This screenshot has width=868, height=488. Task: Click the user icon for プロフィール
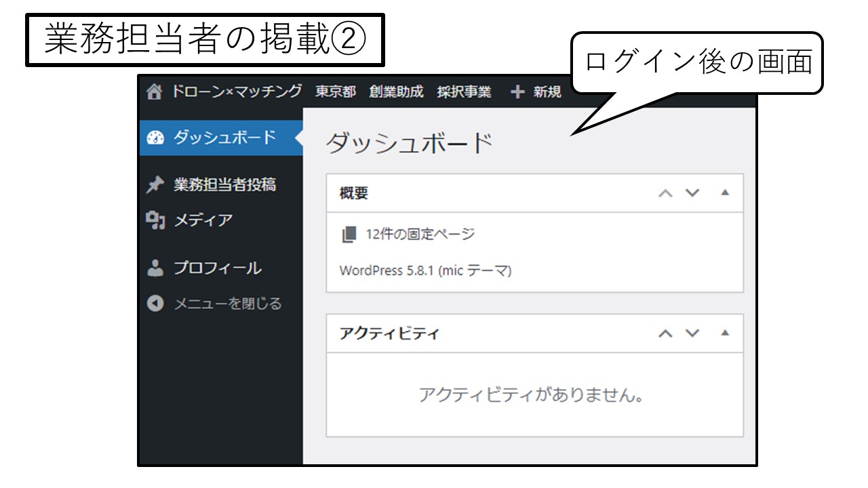pyautogui.click(x=155, y=268)
